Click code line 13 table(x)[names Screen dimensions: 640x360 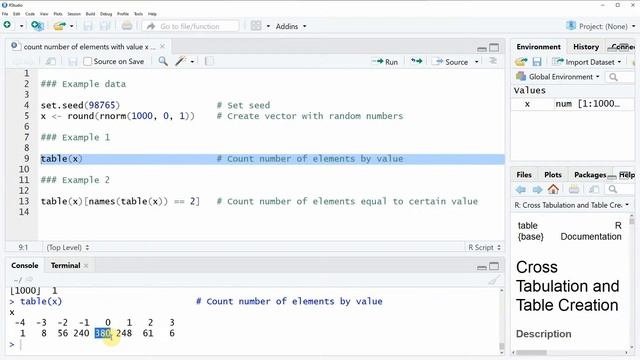(x=120, y=201)
